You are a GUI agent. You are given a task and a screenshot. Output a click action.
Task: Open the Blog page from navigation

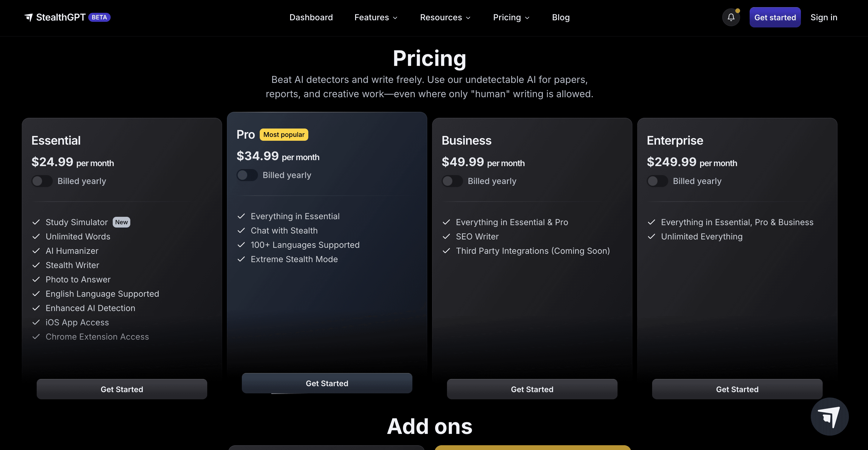click(561, 17)
